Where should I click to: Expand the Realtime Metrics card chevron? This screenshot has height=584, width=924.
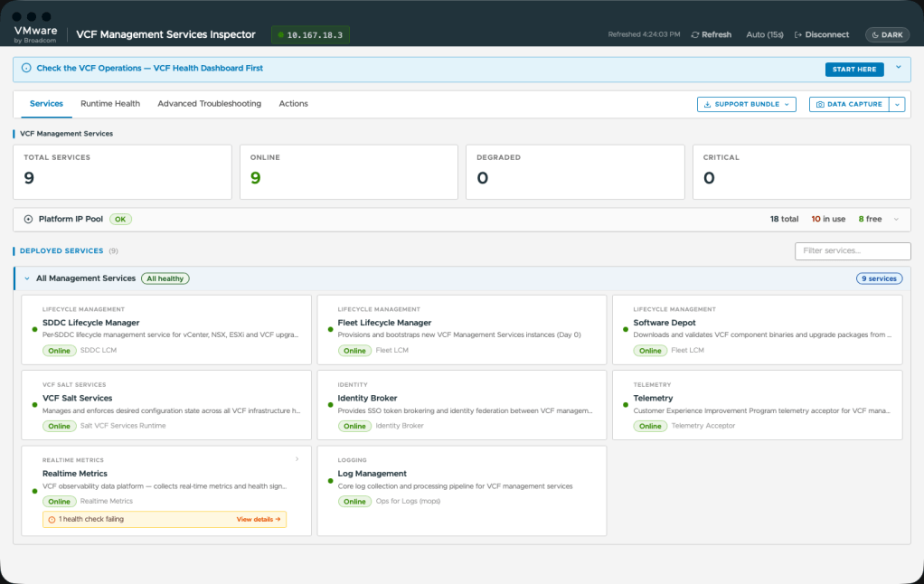pyautogui.click(x=297, y=459)
